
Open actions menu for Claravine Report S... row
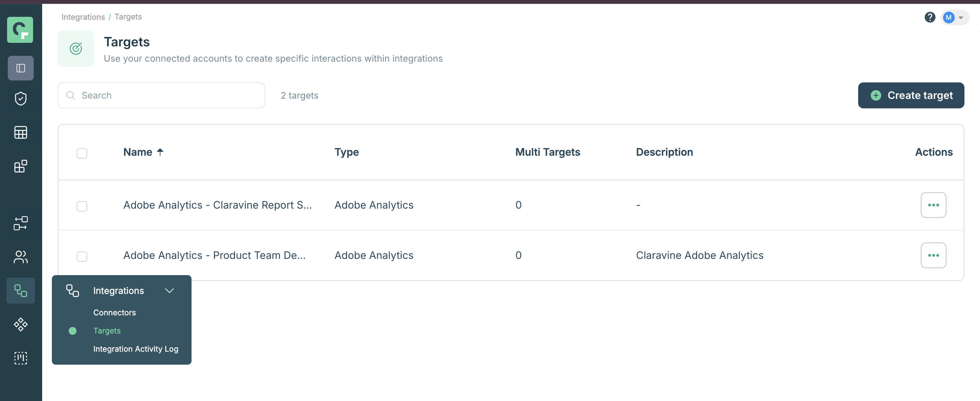[933, 205]
